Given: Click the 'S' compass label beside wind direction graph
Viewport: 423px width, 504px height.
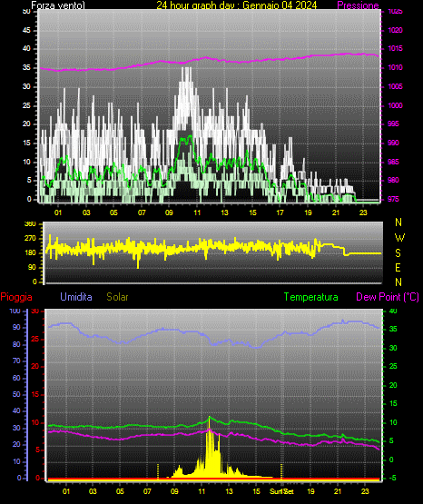Looking at the screenshot, I should pos(398,253).
